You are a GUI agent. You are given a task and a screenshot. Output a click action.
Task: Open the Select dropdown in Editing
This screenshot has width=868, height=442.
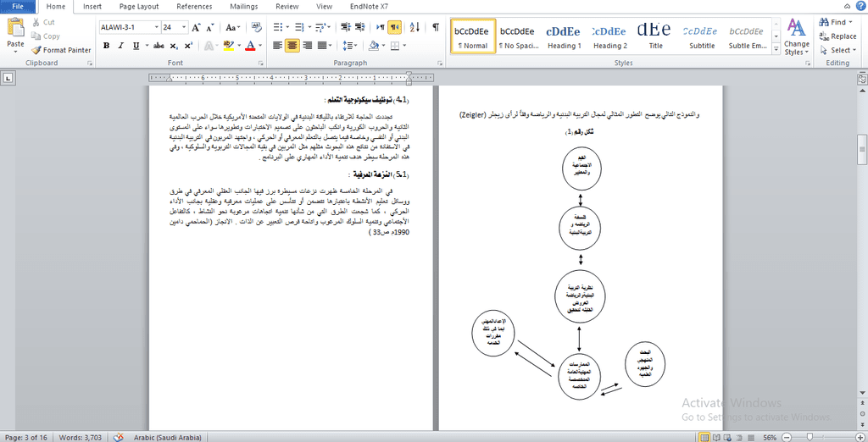coord(838,50)
